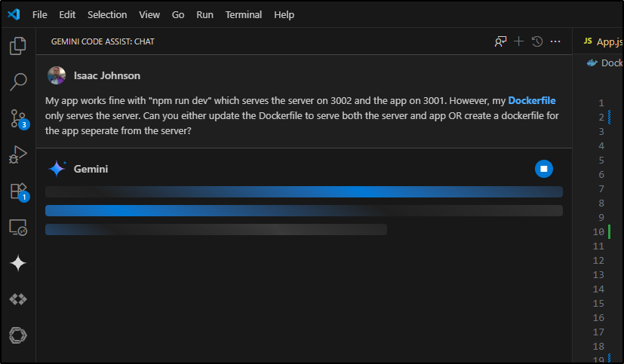Click the hexagon-shaped extension icon at bottom
The image size is (624, 364).
(18, 335)
